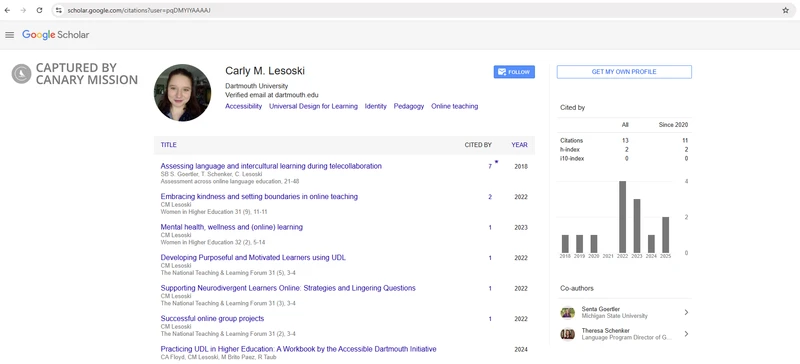Sort publications by the Year column header

pyautogui.click(x=519, y=145)
